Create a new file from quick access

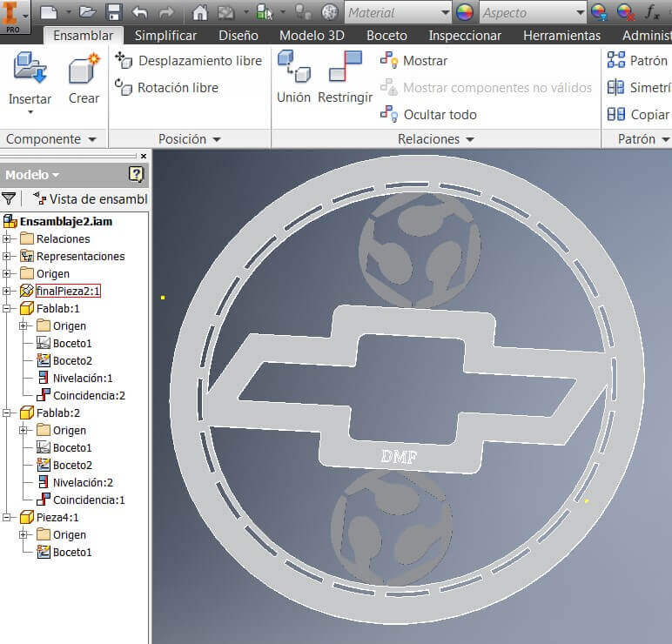click(x=49, y=12)
